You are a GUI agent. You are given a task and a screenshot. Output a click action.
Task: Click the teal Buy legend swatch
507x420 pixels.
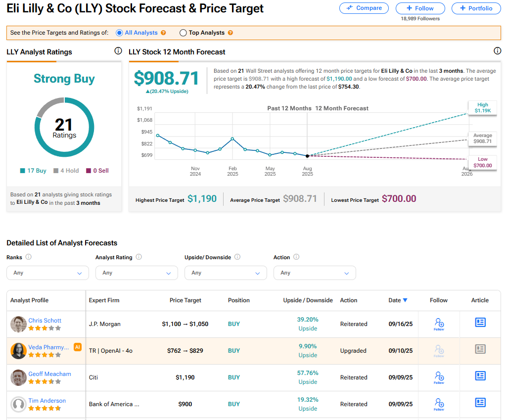[23, 171]
